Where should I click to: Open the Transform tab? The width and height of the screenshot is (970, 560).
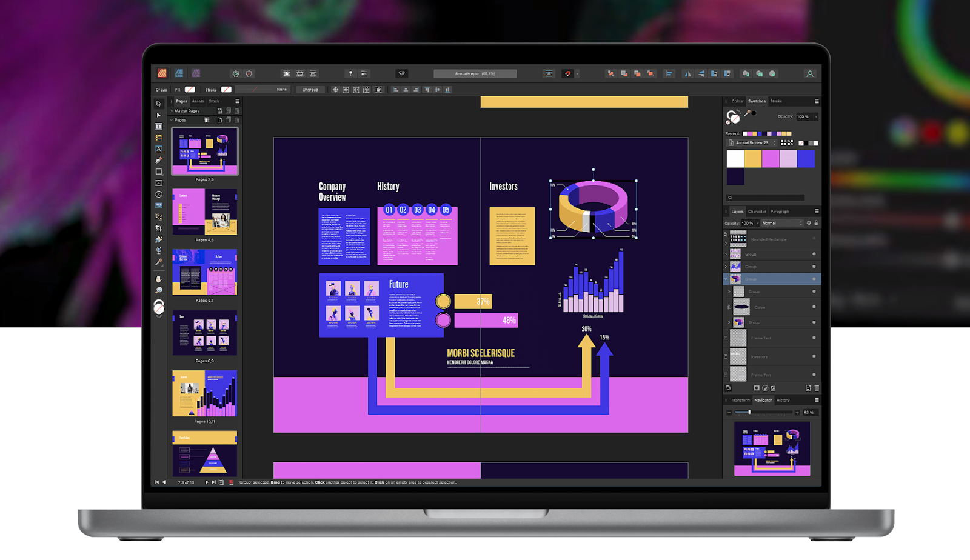(740, 400)
